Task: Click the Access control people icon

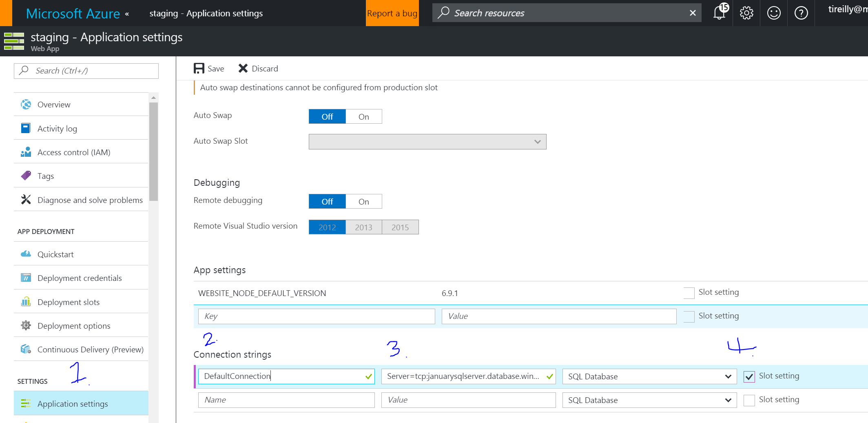Action: (x=26, y=152)
